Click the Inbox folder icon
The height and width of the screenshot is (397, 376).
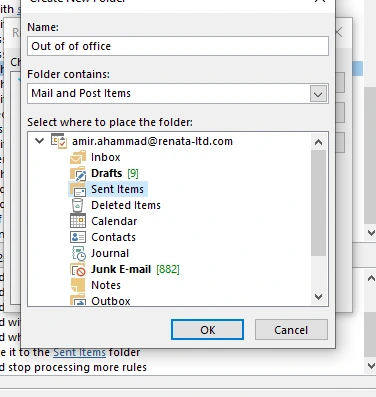pos(78,157)
